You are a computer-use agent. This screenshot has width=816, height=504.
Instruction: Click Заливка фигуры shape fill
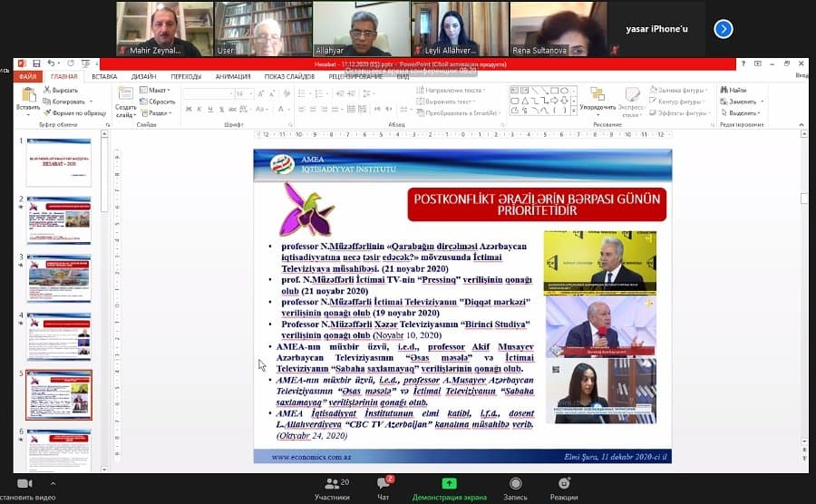(x=677, y=90)
